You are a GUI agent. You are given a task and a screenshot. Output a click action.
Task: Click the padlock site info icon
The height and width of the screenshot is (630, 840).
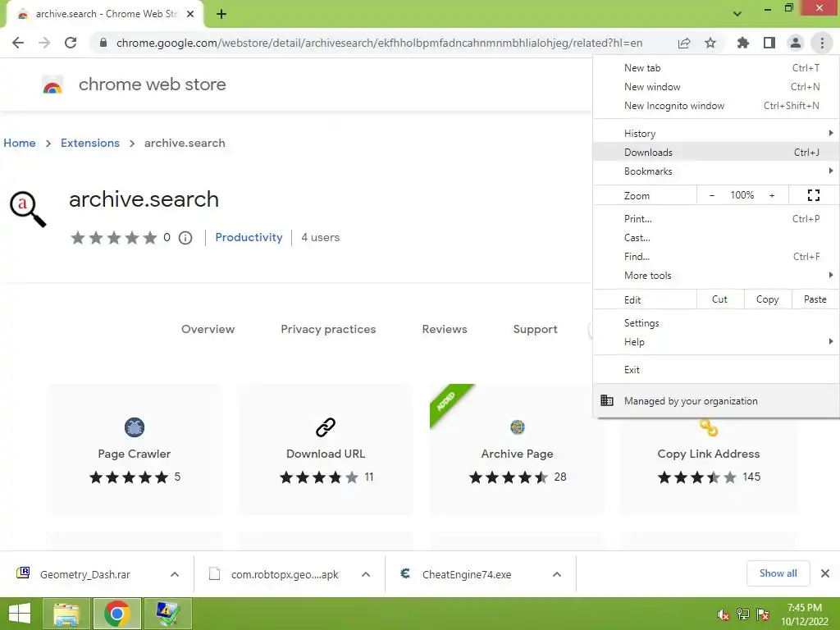pos(103,43)
